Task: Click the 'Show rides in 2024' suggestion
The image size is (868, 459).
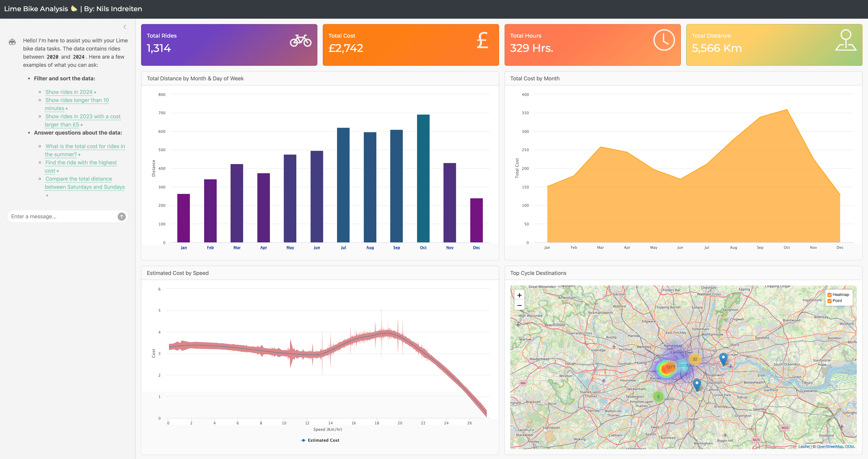Action: [x=69, y=92]
